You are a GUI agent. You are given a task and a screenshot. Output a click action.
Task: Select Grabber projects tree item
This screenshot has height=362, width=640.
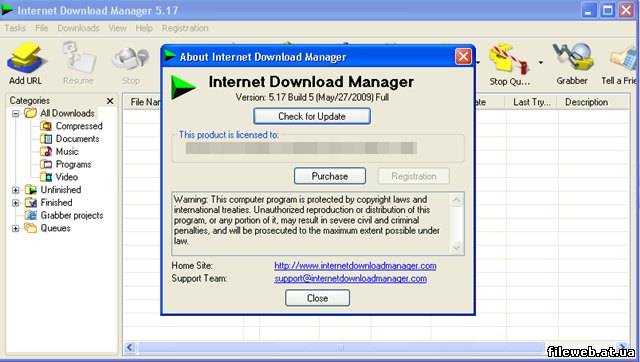coord(64,215)
